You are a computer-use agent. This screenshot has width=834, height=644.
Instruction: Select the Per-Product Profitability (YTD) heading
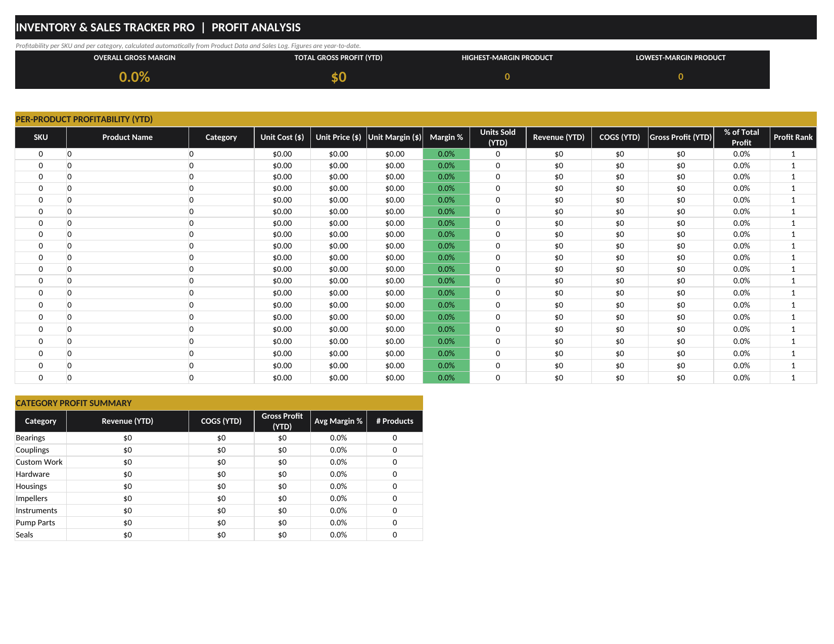point(84,119)
